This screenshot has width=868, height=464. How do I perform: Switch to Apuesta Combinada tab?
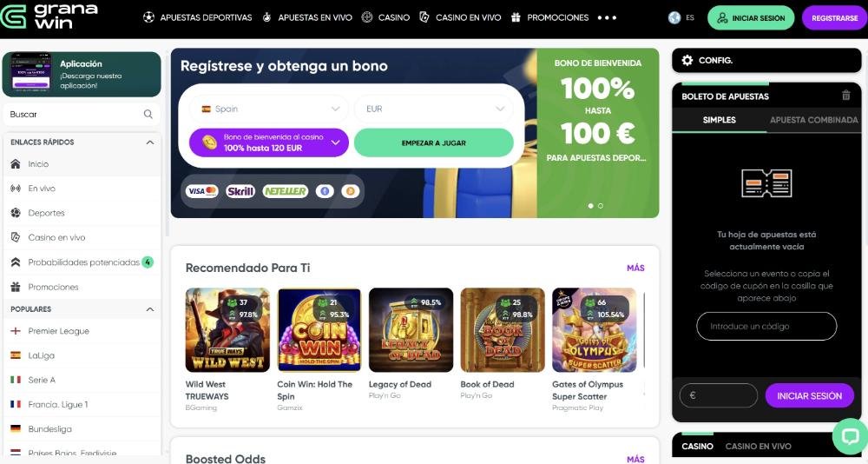(x=814, y=120)
